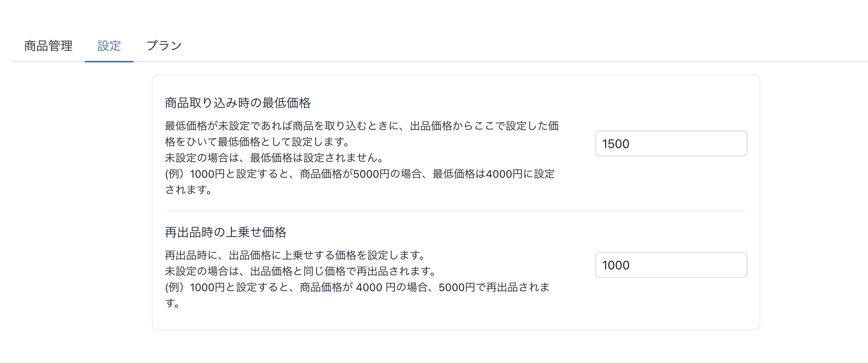Select the 設定 tab
Viewport: 868px width, 363px height.
[x=109, y=46]
